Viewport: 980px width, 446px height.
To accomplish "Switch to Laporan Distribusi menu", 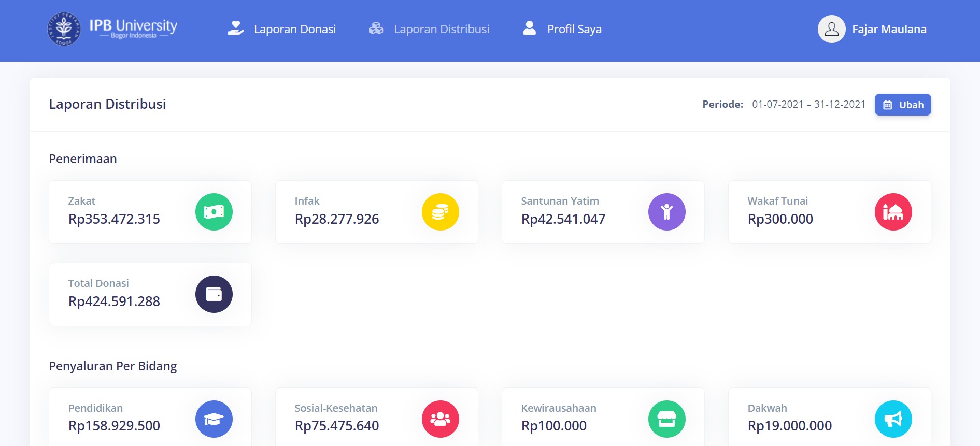I will pyautogui.click(x=429, y=29).
